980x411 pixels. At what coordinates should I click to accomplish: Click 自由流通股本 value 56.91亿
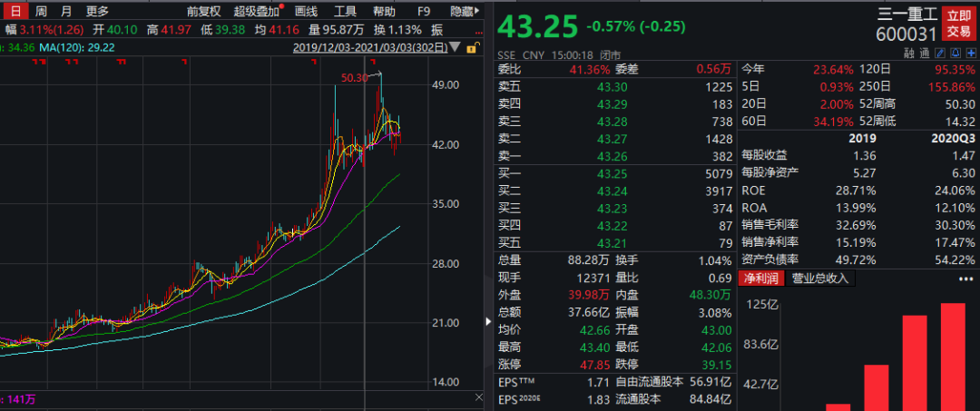point(711,382)
